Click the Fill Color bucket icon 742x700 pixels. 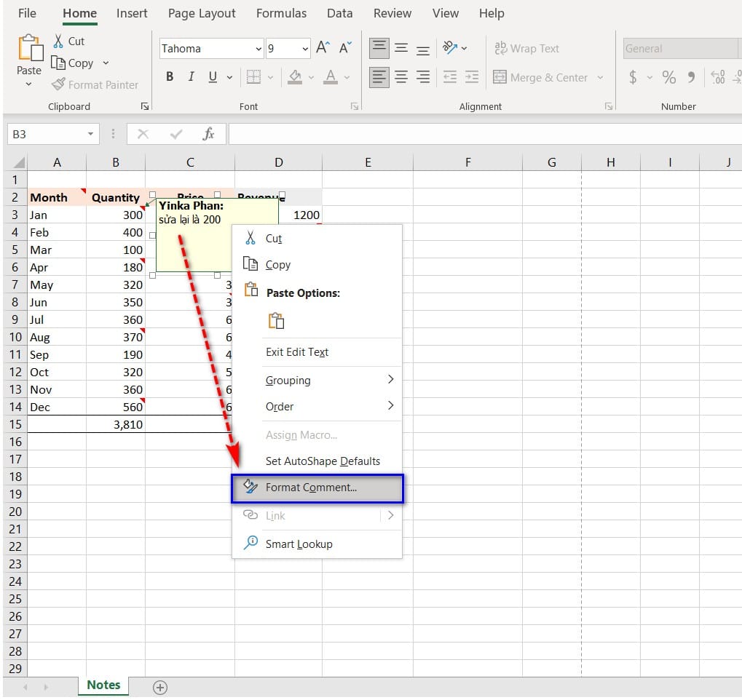(x=295, y=77)
